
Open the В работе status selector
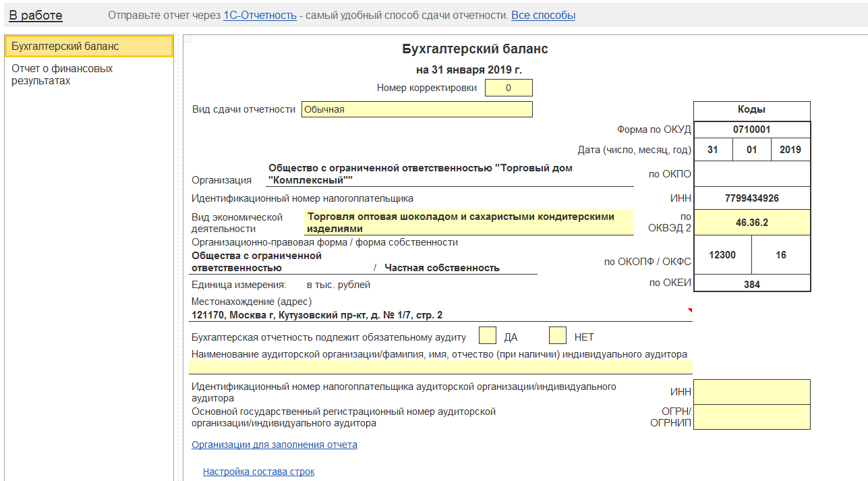pos(36,16)
